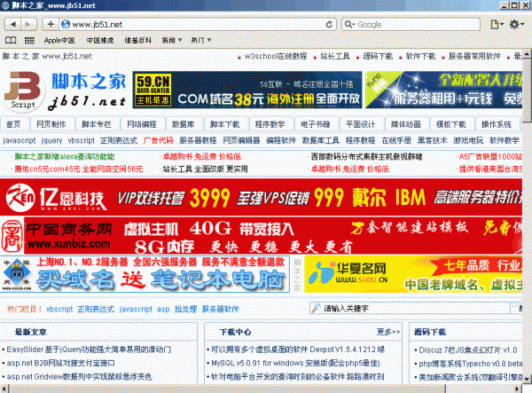The image size is (532, 393).
Task: Open the page menu document icon
Action: click(497, 25)
